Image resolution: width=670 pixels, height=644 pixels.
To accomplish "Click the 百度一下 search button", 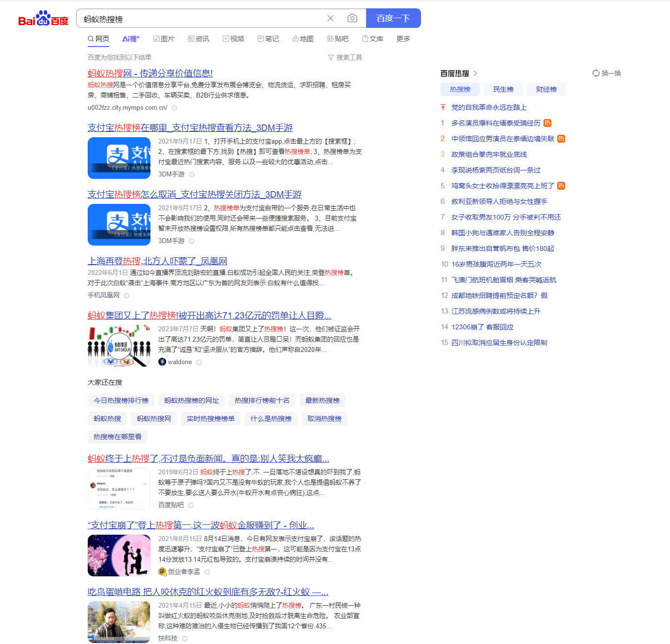I will [x=393, y=18].
